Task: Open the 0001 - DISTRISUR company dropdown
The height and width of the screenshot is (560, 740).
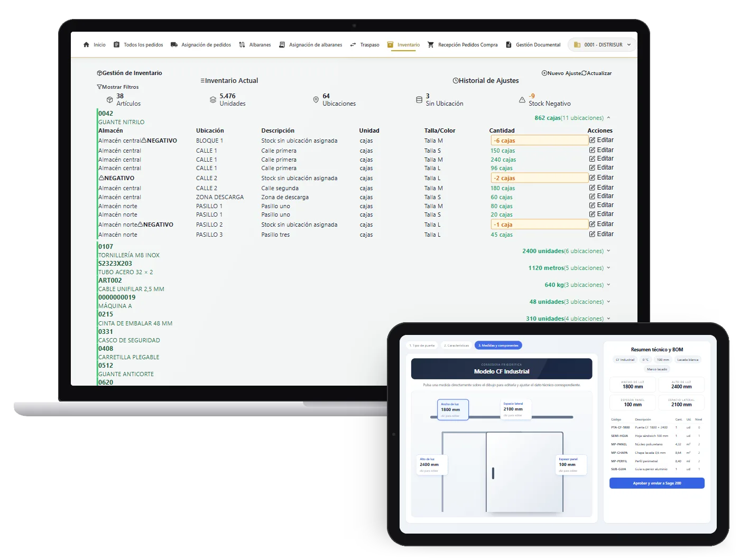Action: [x=602, y=45]
